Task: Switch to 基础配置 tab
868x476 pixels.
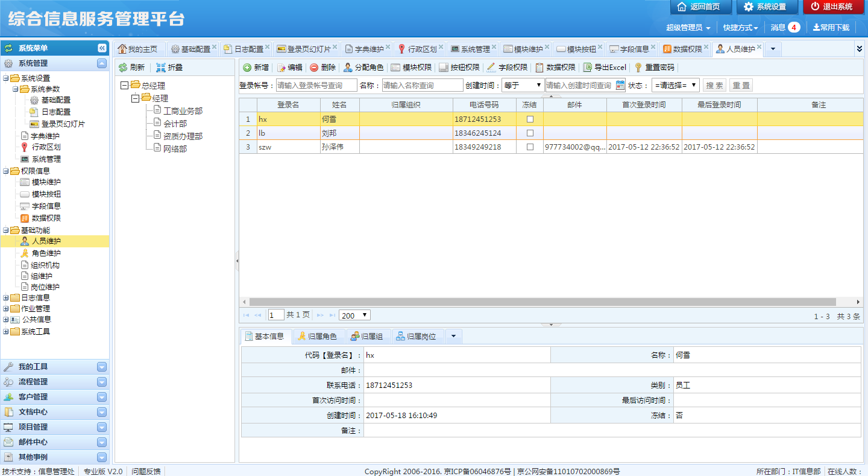Action: (192, 49)
